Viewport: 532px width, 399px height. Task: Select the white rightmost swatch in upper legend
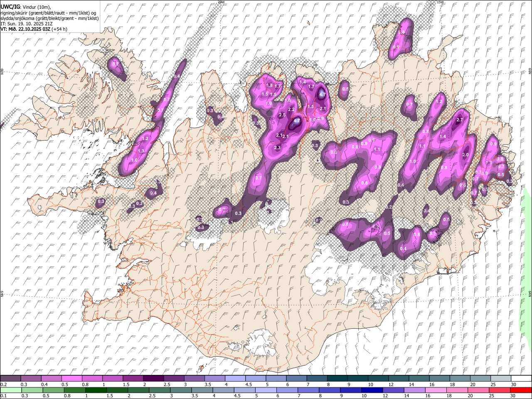521,378
